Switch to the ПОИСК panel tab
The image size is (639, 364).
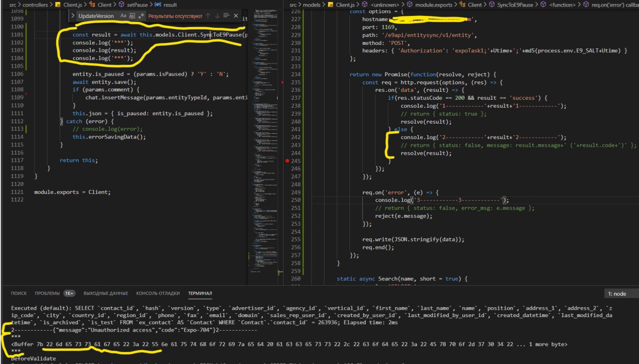click(x=19, y=294)
